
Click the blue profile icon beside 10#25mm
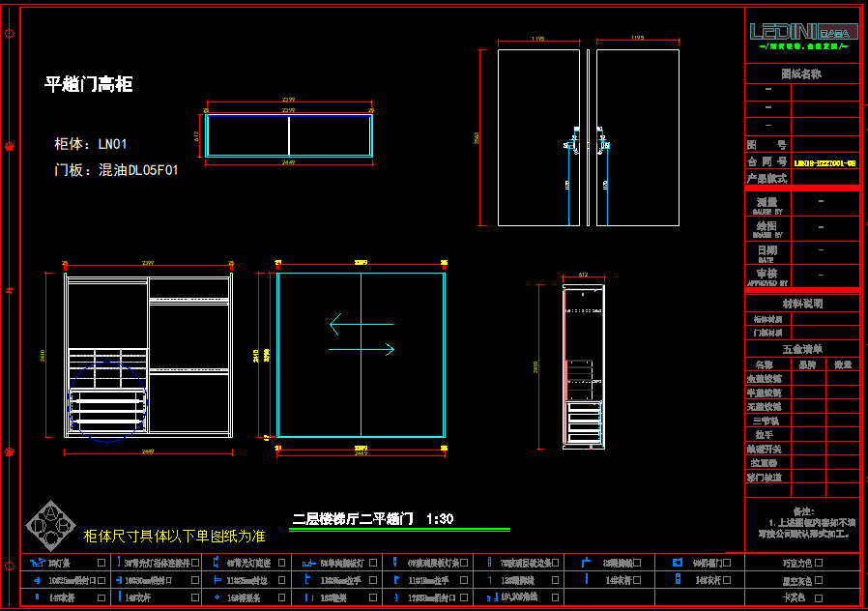coord(36,580)
